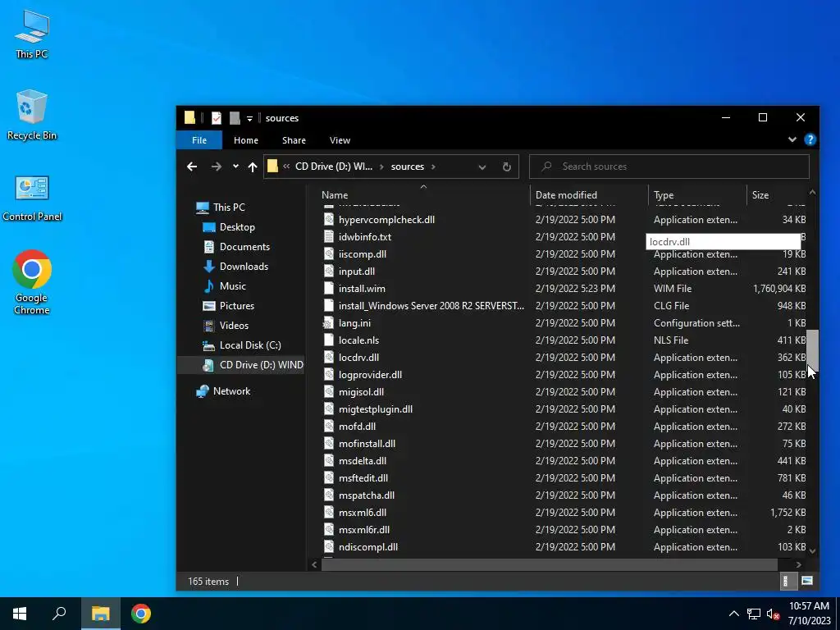Viewport: 840px width, 630px height.
Task: Sort by Size column header
Action: point(777,195)
